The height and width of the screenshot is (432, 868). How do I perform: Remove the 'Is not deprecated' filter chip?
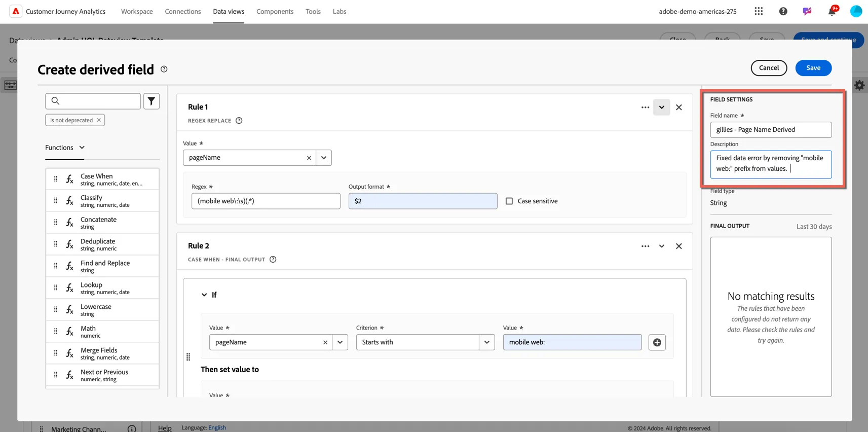click(99, 120)
